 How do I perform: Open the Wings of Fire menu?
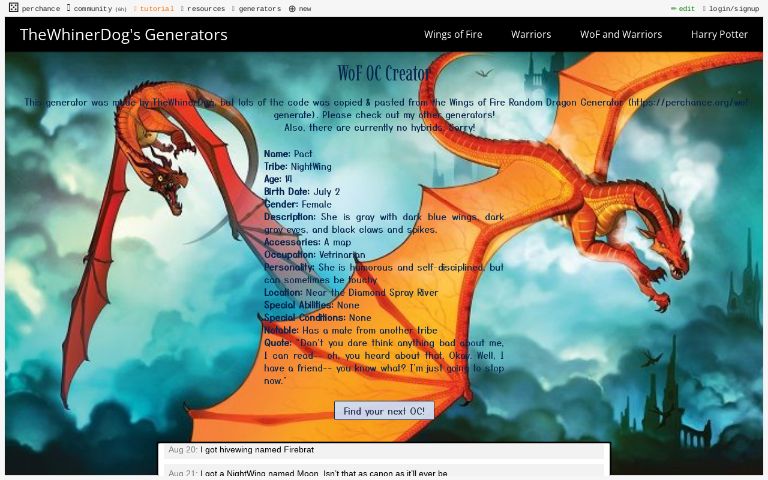(x=453, y=34)
